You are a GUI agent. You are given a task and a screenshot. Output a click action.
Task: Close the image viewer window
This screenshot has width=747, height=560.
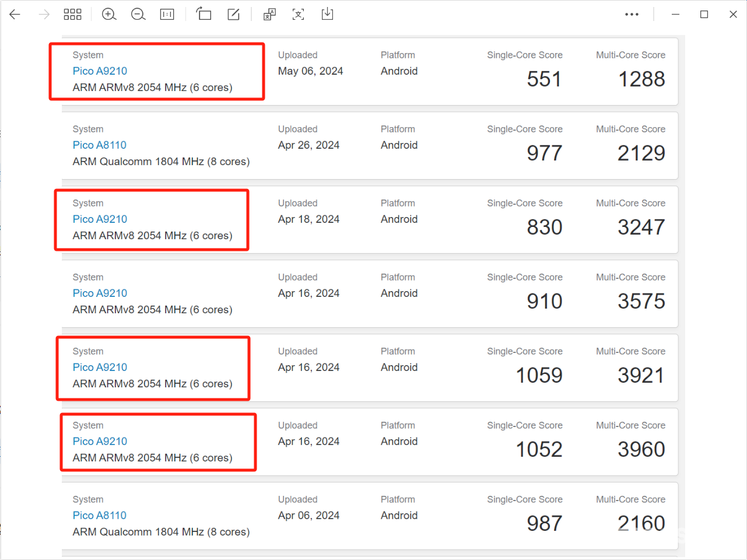tap(733, 15)
